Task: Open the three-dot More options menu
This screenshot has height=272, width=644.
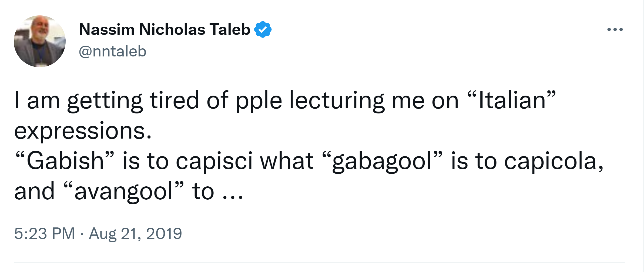Action: tap(615, 29)
